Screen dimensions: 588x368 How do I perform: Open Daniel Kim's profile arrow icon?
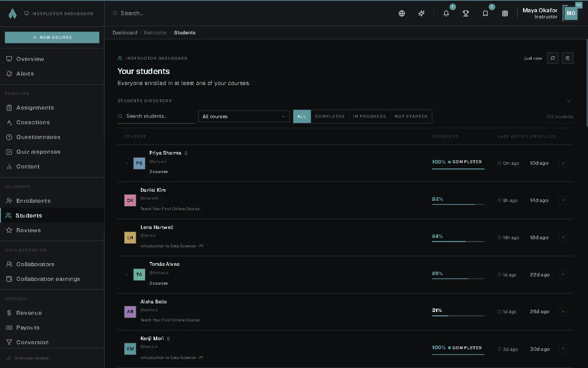tap(563, 200)
